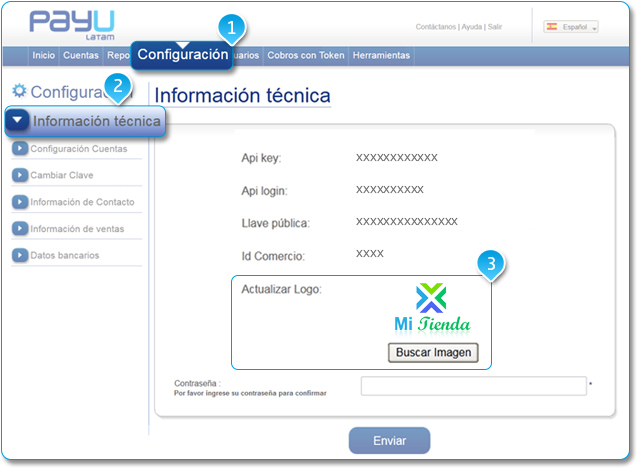Open the Configuración menu tab
Image resolution: width=641 pixels, height=474 pixels.
[x=182, y=55]
